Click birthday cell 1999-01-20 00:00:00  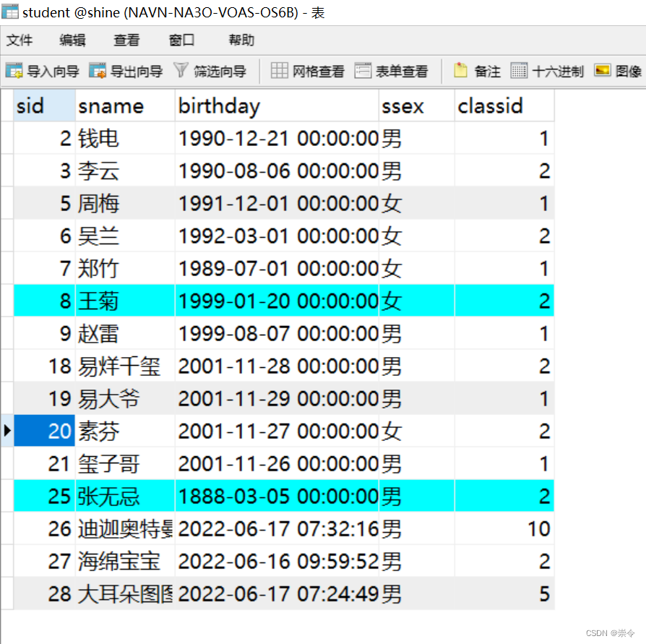pos(277,301)
